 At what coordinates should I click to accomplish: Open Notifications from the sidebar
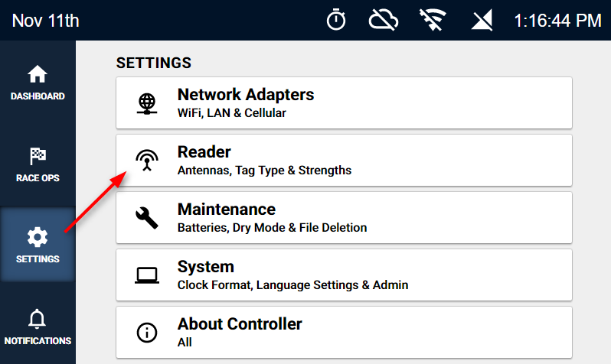[38, 327]
